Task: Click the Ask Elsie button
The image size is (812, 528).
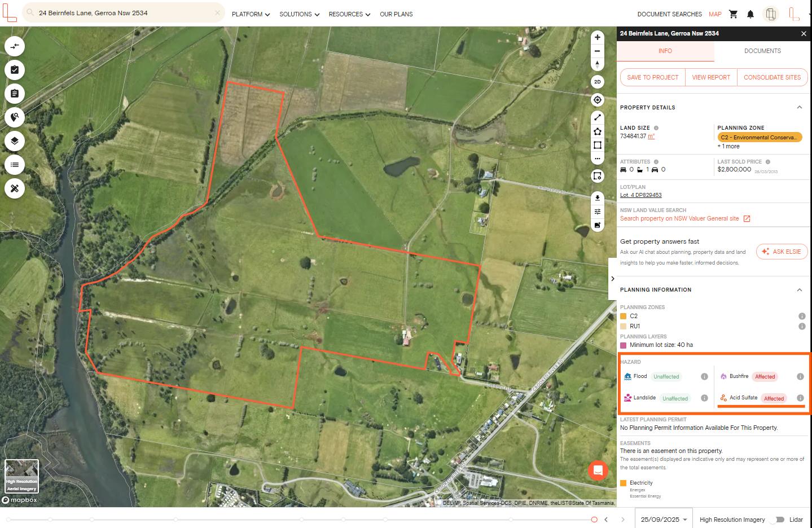Action: click(782, 252)
